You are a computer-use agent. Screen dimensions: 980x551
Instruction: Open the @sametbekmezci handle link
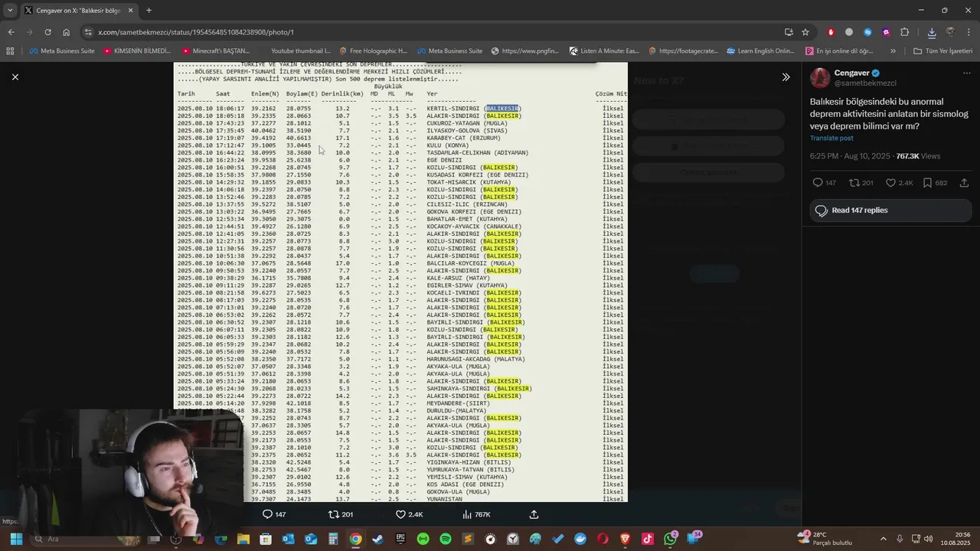click(x=865, y=83)
